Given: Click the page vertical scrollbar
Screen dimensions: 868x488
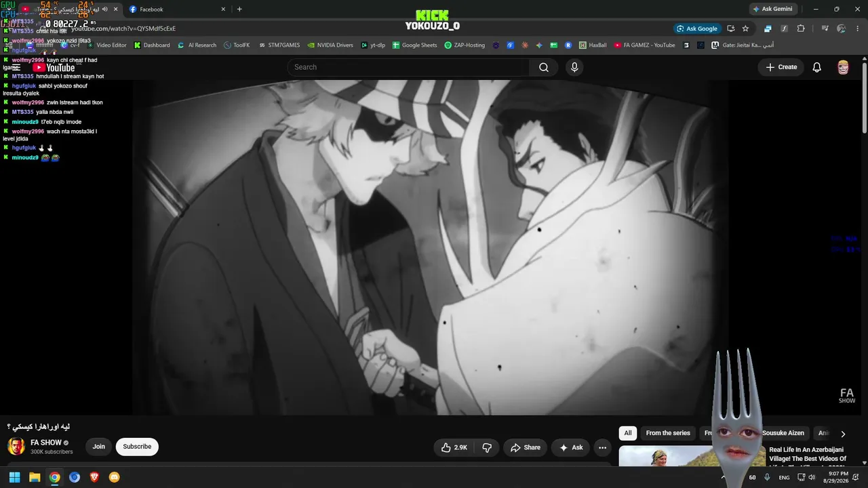Looking at the screenshot, I should 865,98.
